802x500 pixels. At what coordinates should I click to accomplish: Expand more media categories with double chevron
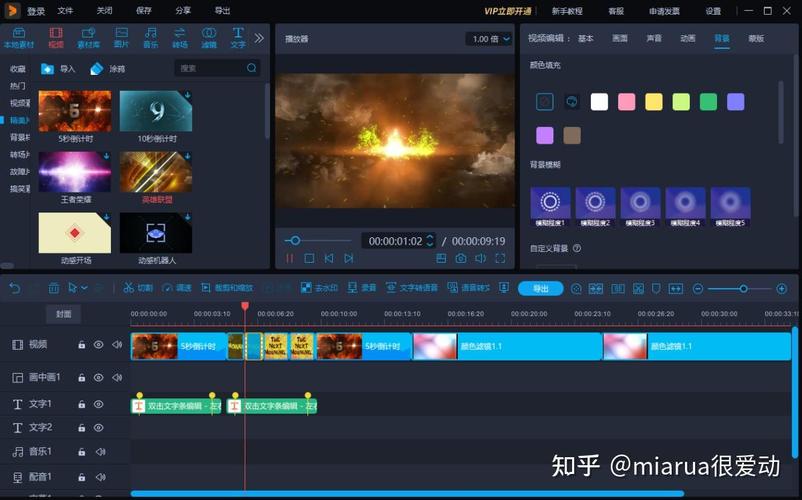(259, 38)
